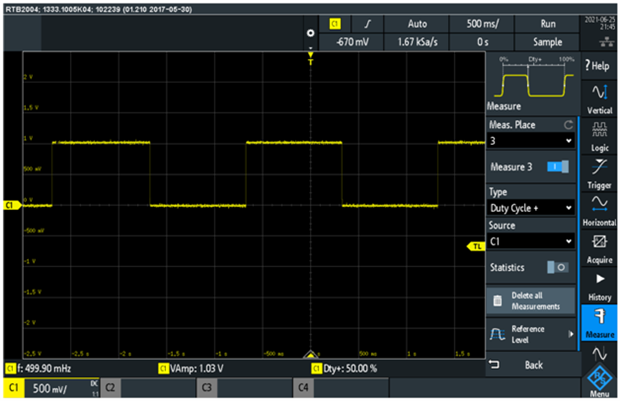Open the Help function
This screenshot has width=620, height=401.
pyautogui.click(x=599, y=66)
